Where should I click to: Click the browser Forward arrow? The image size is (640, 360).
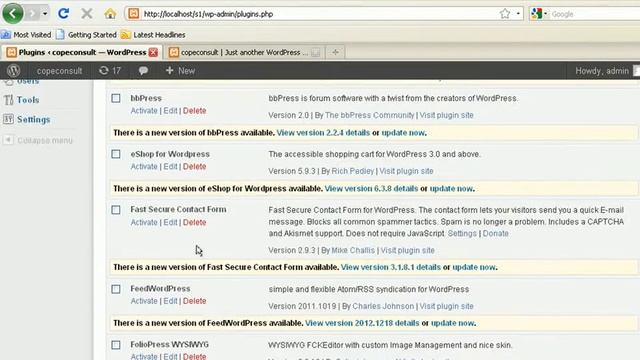33,13
